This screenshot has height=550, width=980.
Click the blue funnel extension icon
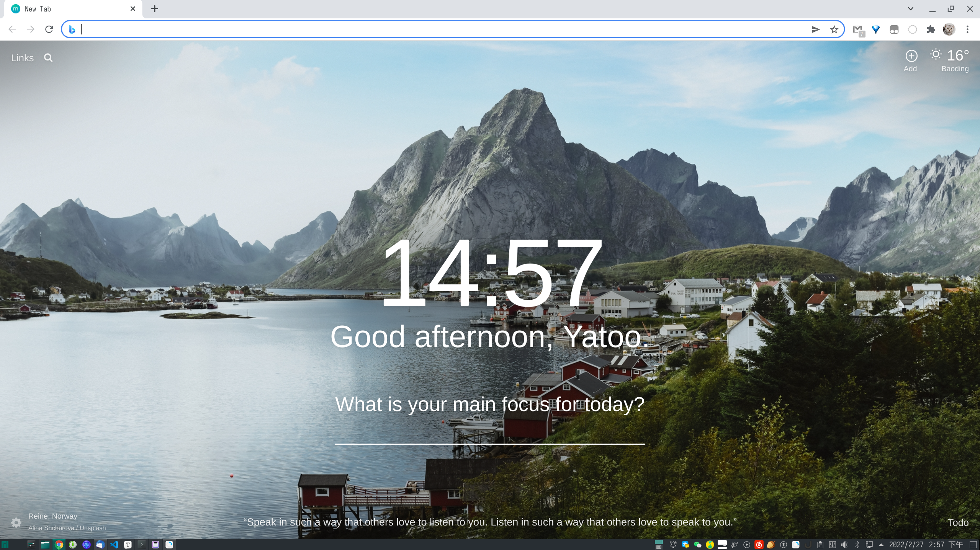pyautogui.click(x=876, y=29)
